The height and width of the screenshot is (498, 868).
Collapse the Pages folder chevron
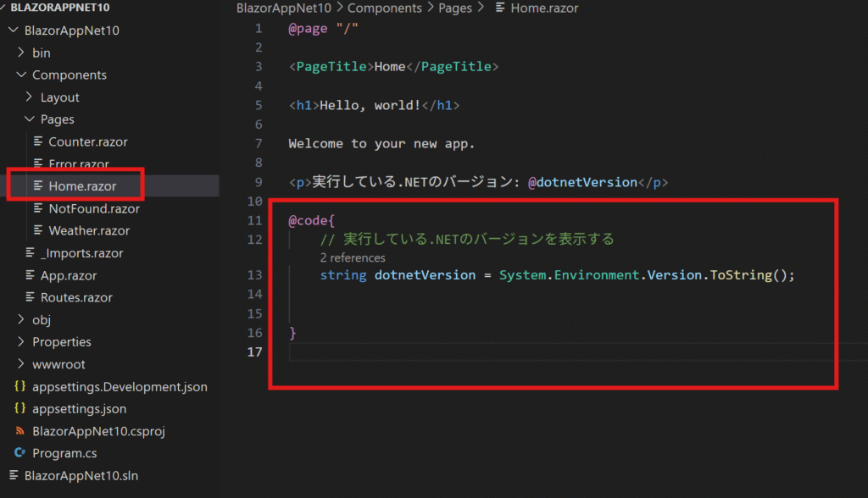click(30, 119)
